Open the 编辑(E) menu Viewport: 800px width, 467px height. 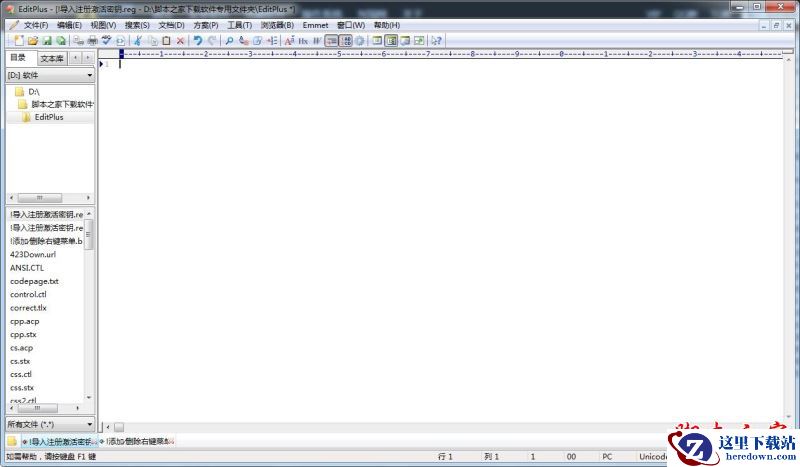[x=69, y=25]
